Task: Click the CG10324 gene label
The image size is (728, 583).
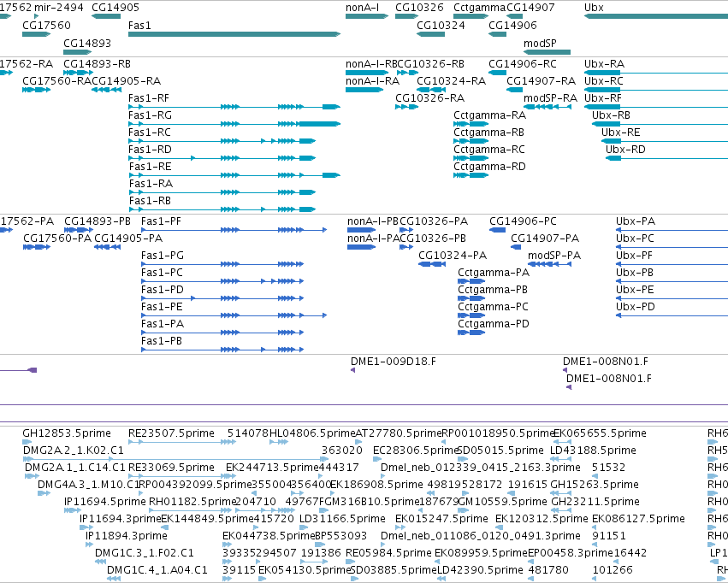Action: [x=441, y=26]
